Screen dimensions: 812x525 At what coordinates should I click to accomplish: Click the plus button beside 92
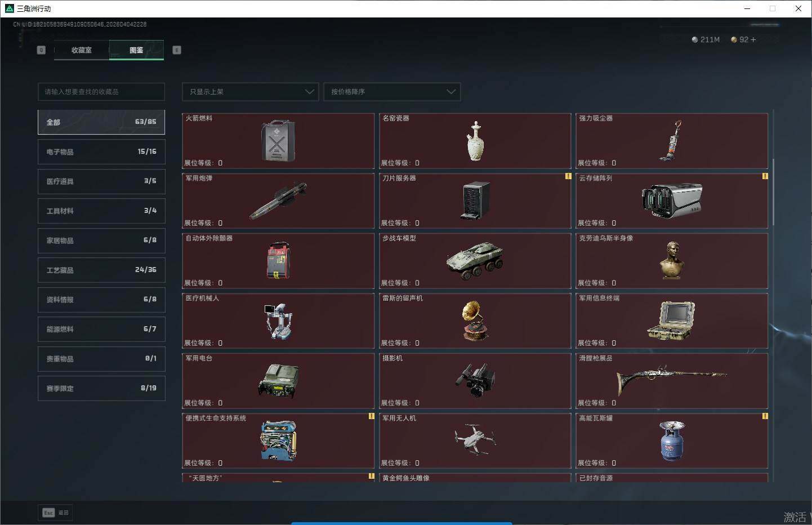click(x=753, y=39)
